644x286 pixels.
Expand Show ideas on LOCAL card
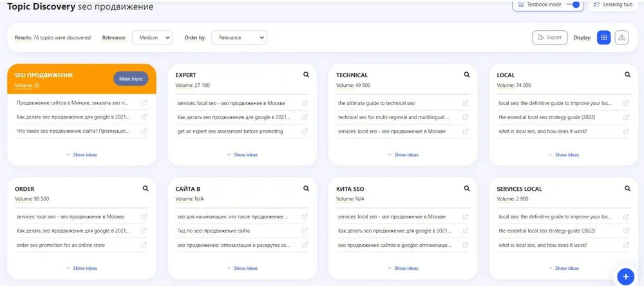tap(564, 155)
